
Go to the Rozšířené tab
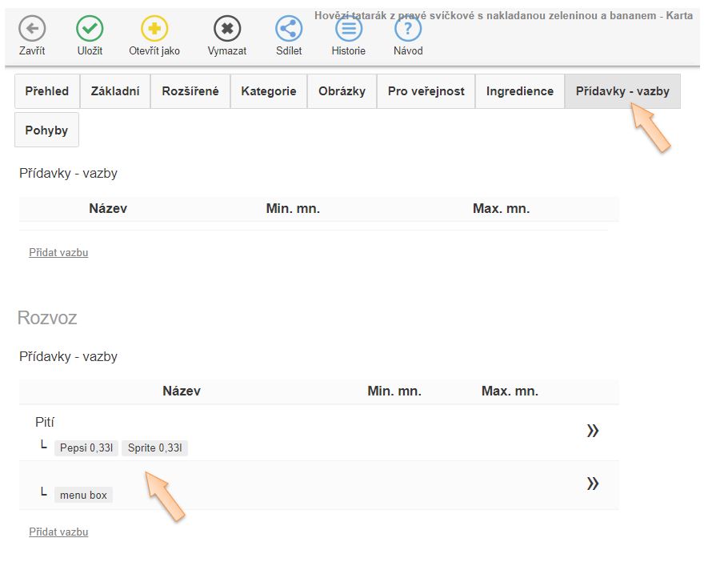190,91
